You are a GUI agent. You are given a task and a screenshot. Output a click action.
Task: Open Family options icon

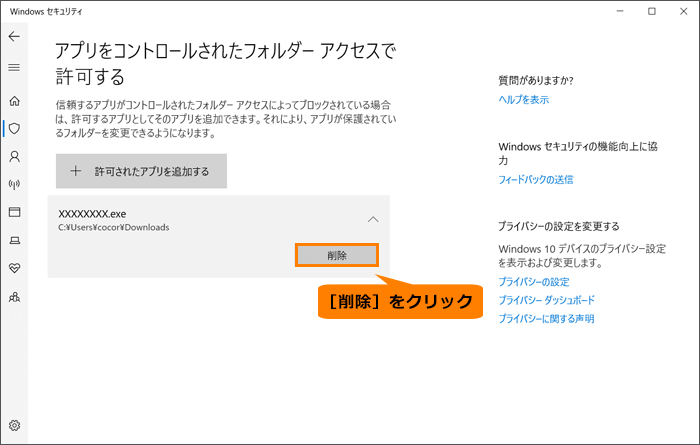tap(14, 297)
